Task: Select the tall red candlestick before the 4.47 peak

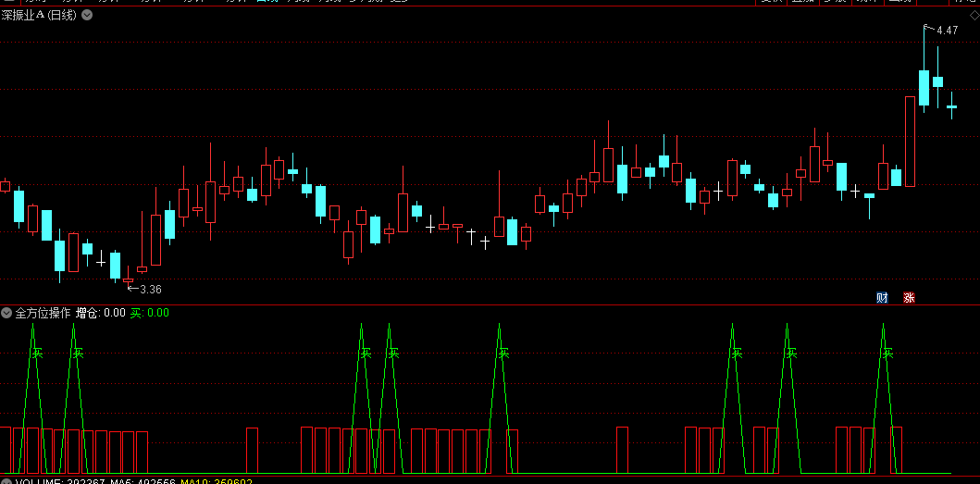Action: 910,142
